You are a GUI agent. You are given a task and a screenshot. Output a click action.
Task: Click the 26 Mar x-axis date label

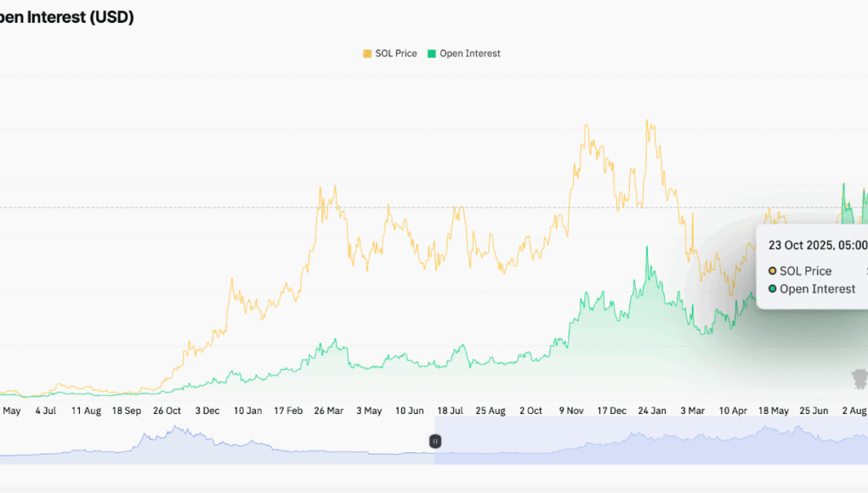(x=329, y=411)
